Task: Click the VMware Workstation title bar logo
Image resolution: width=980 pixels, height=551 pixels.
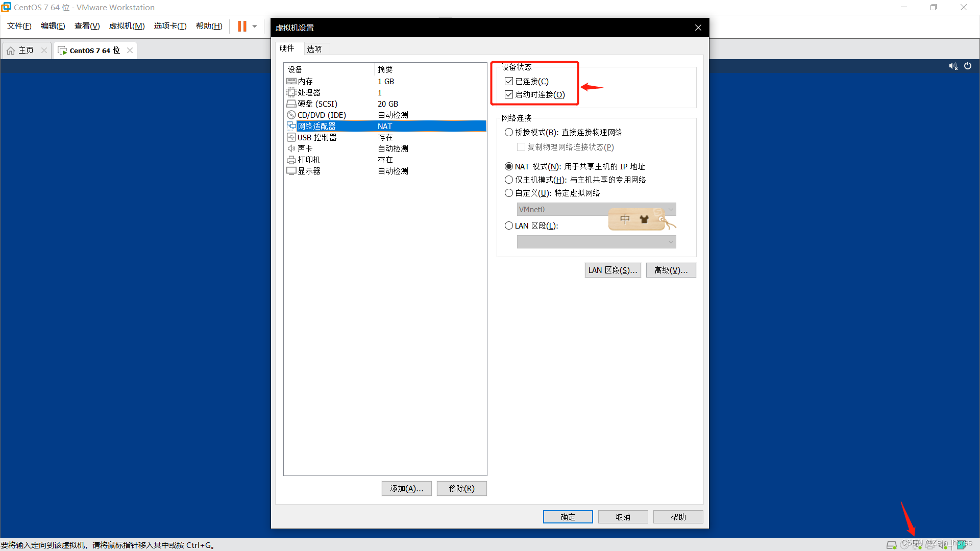Action: pos(6,7)
